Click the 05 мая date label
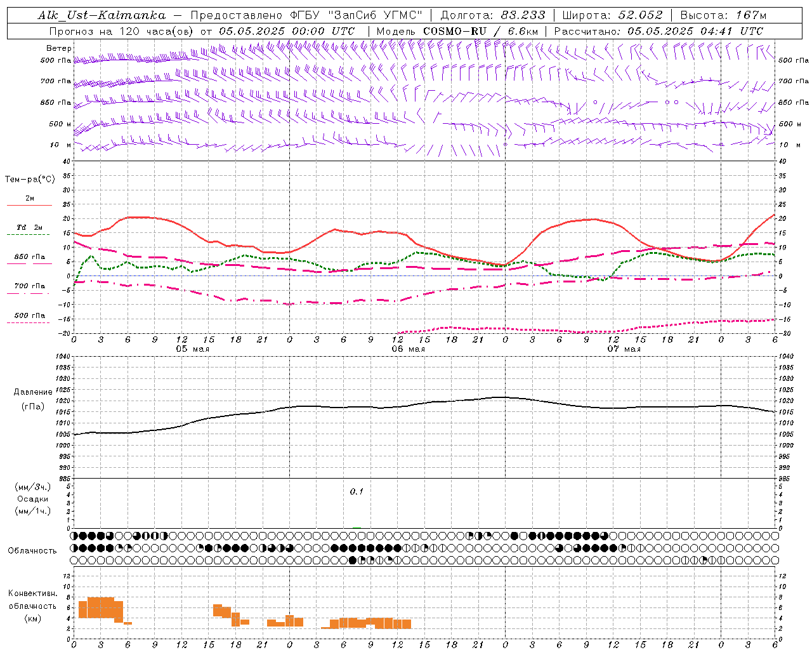812x650 pixels. (x=192, y=349)
